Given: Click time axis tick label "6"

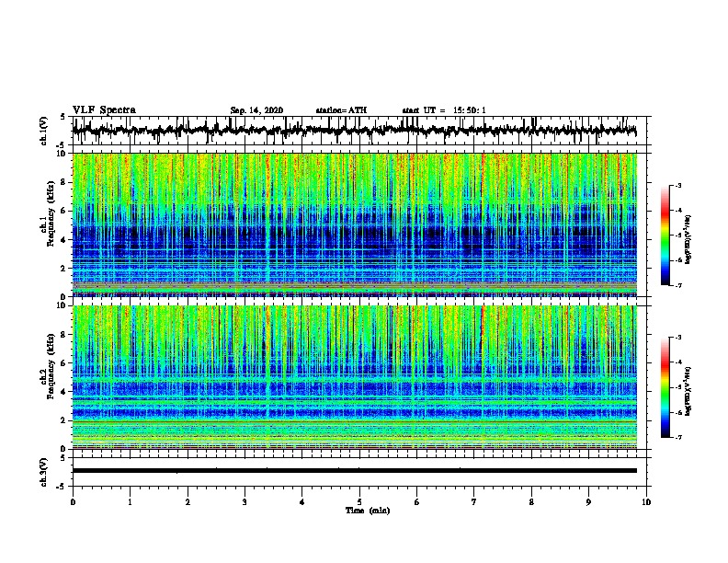Looking at the screenshot, I should pos(417,502).
